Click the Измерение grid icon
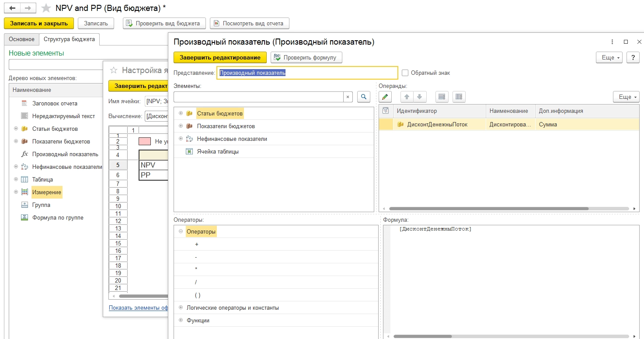 [x=24, y=192]
